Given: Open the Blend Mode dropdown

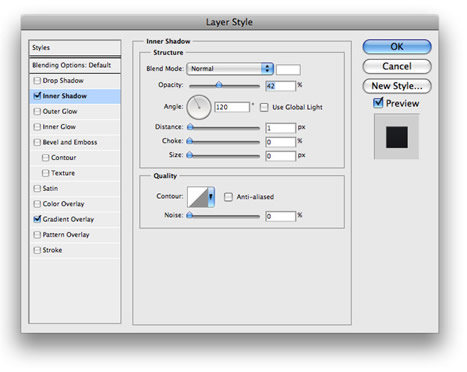Looking at the screenshot, I should [230, 69].
